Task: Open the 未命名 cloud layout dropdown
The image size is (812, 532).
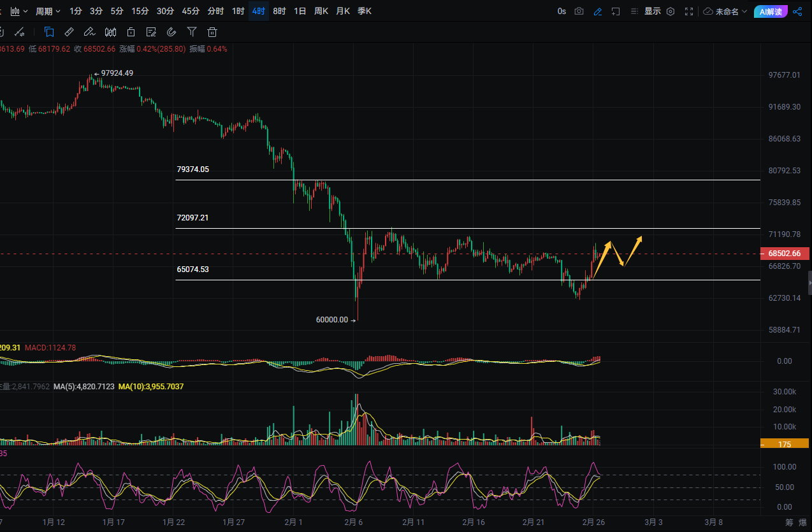Action: (x=725, y=11)
